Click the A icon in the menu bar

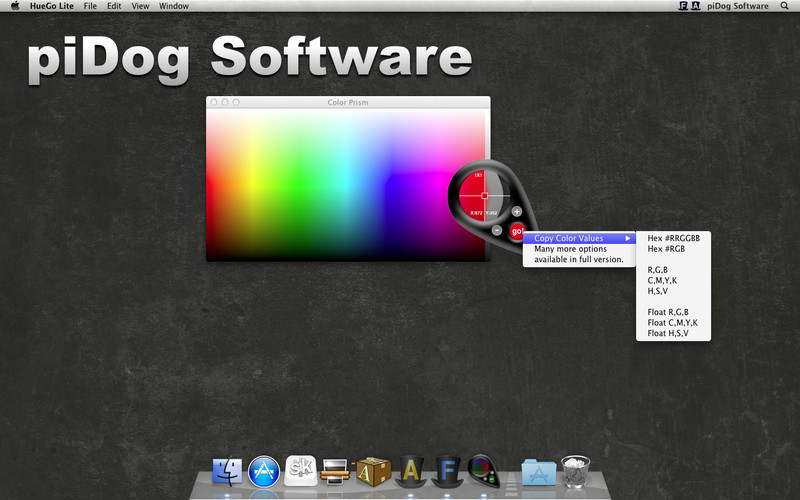point(695,6)
